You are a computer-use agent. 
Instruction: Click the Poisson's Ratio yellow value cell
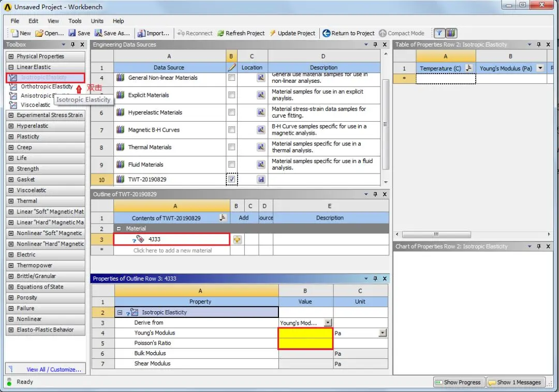305,343
